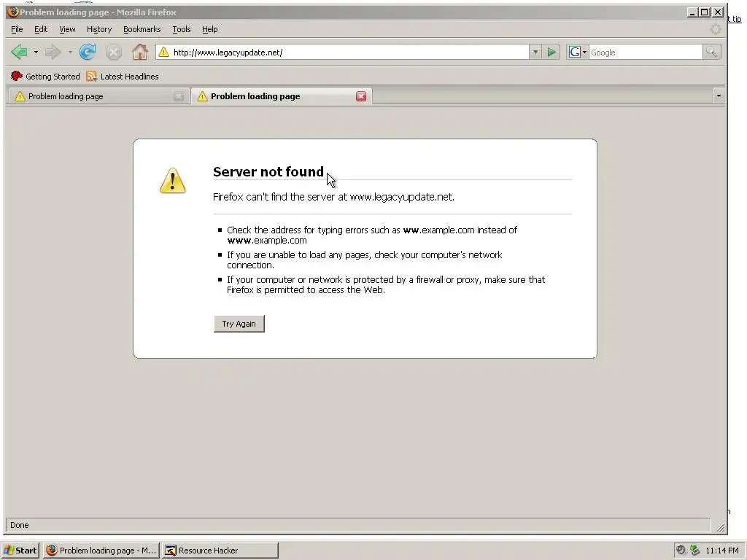
Task: Close the active tab with red X
Action: pyautogui.click(x=361, y=96)
